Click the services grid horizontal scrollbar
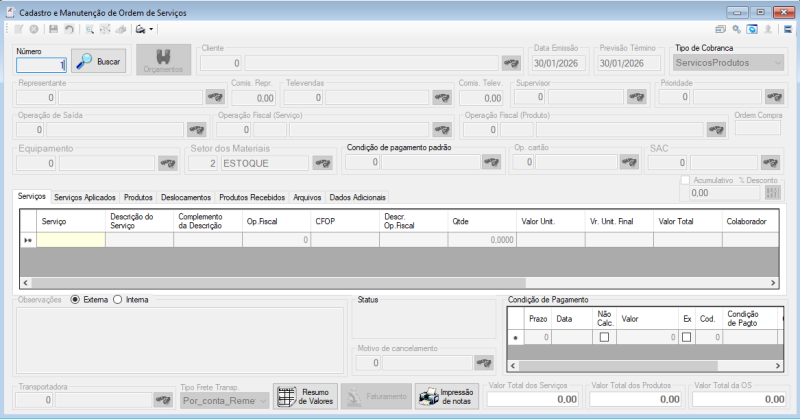800x419 pixels. [x=279, y=283]
